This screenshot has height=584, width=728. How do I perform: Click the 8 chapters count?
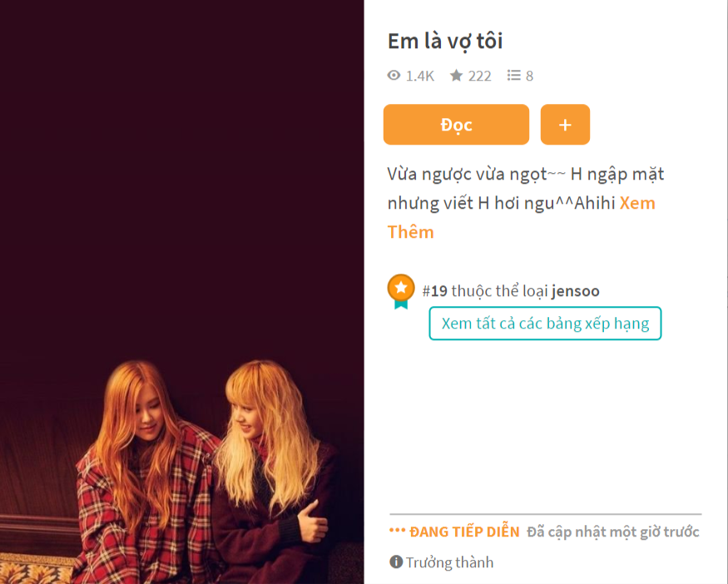tap(529, 76)
